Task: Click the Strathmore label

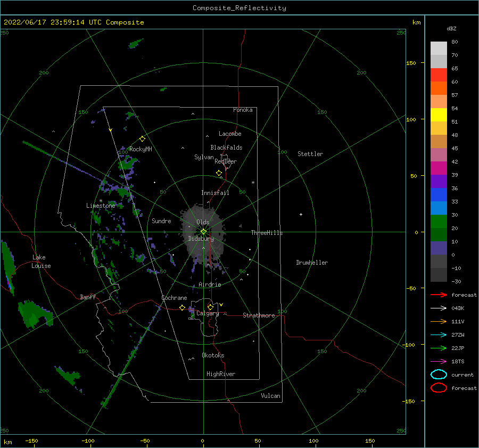Action: (259, 315)
